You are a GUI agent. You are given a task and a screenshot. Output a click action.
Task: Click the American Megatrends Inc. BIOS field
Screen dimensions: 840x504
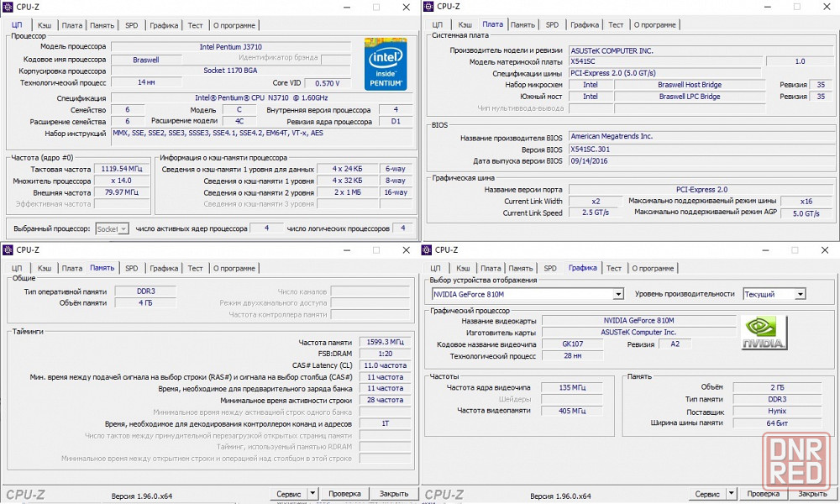point(701,137)
